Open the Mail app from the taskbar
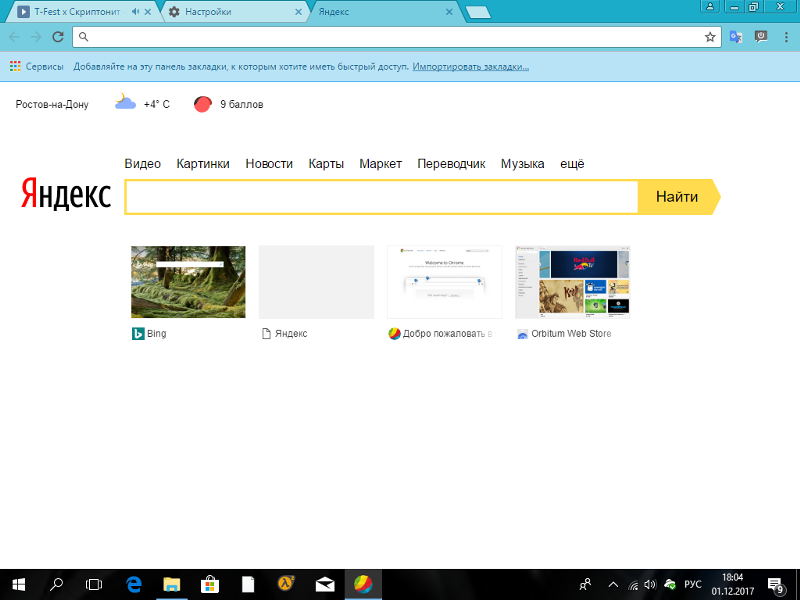Image resolution: width=800 pixels, height=600 pixels. click(325, 585)
